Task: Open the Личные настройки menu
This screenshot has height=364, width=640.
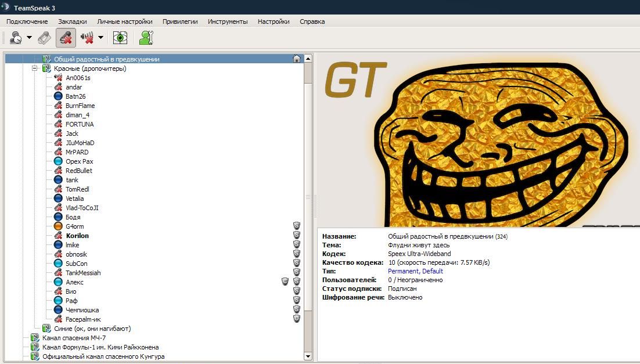Action: tap(124, 21)
